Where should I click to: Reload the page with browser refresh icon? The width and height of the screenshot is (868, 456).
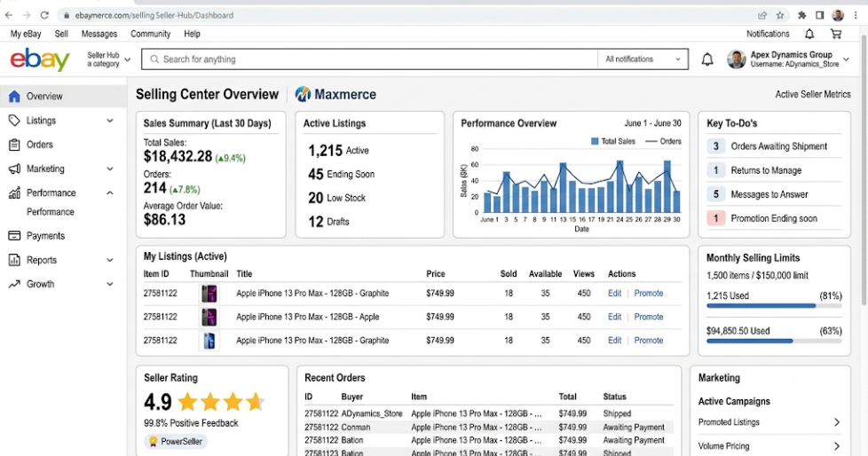click(45, 15)
